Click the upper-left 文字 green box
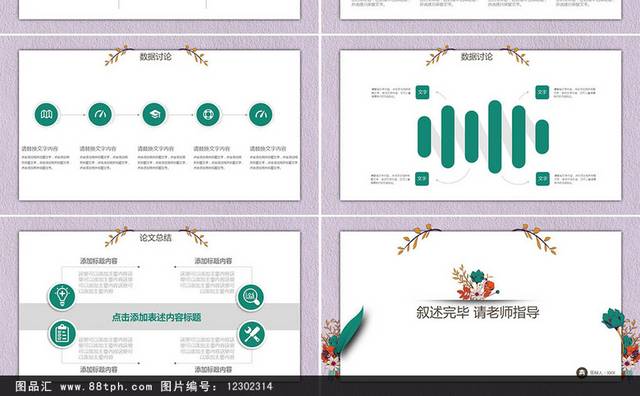Image resolution: width=640 pixels, height=396 pixels. pyautogui.click(x=422, y=92)
